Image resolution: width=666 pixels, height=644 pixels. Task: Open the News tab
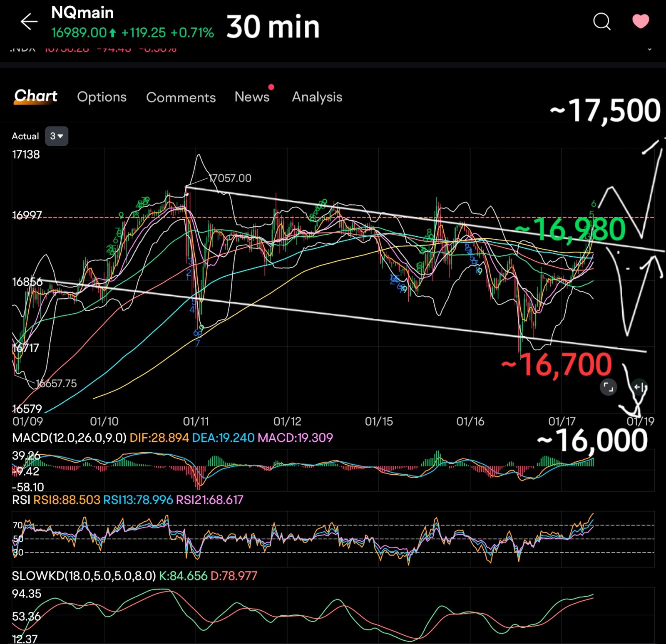coord(252,97)
